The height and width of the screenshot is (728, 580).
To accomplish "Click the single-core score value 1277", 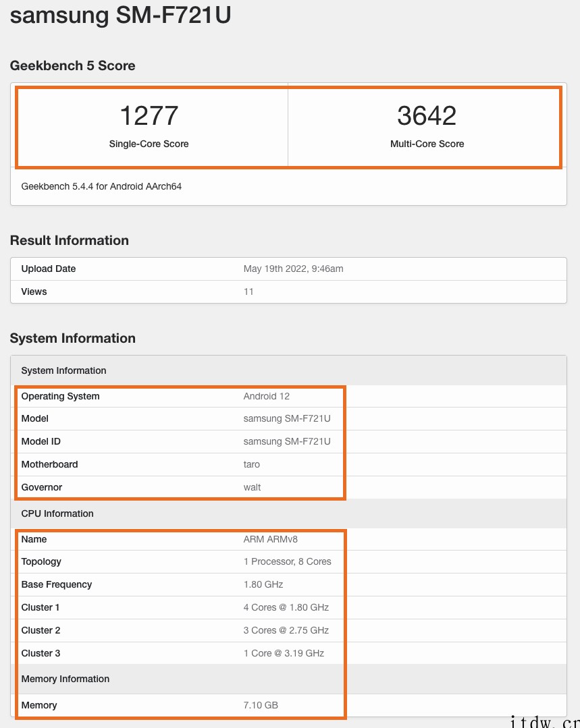I will 149,115.
